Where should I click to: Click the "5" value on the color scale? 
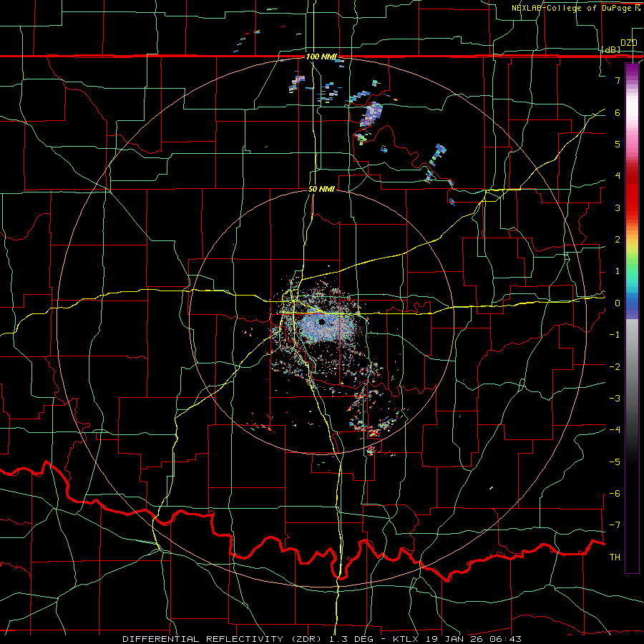618,144
